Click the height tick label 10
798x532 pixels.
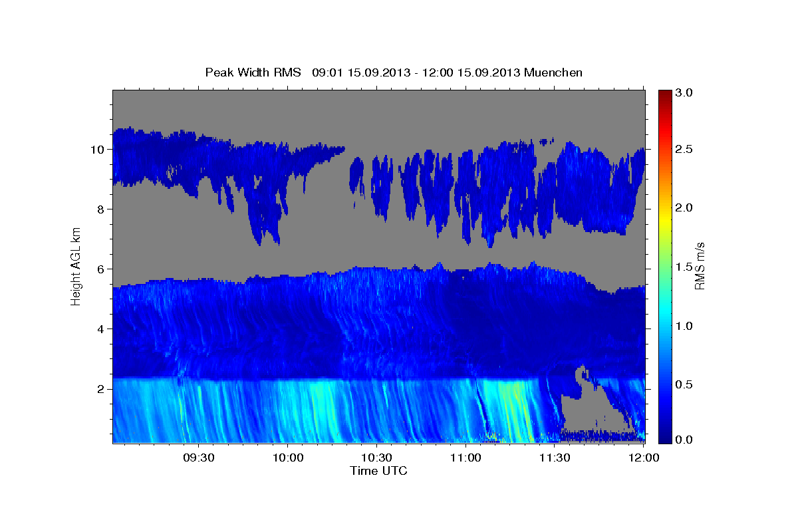tap(97, 149)
